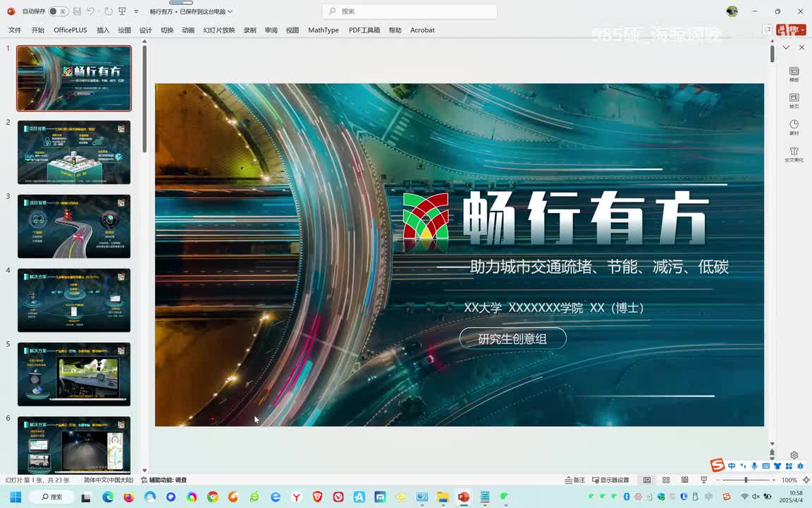Collapse the side pane using chevron
Screen dimensions: 812x508
pyautogui.click(x=786, y=47)
